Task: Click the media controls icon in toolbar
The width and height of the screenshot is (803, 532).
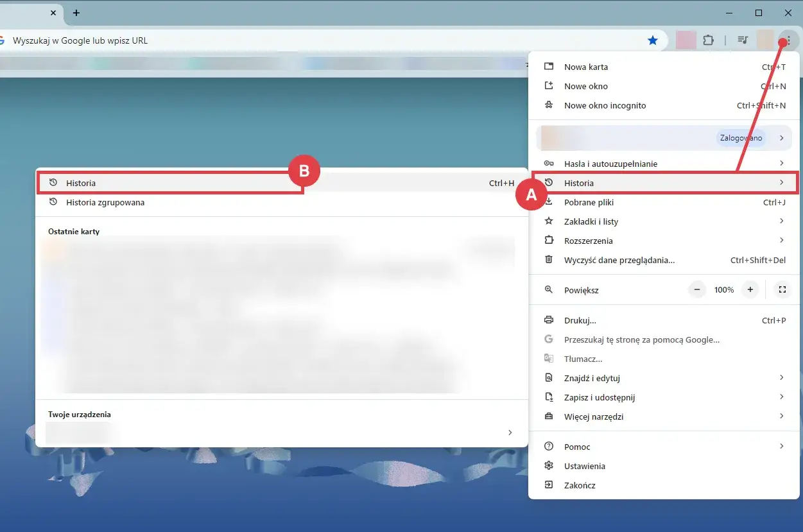Action: coord(743,40)
